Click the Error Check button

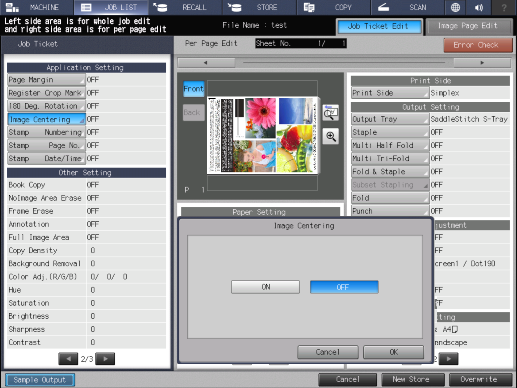tap(478, 45)
